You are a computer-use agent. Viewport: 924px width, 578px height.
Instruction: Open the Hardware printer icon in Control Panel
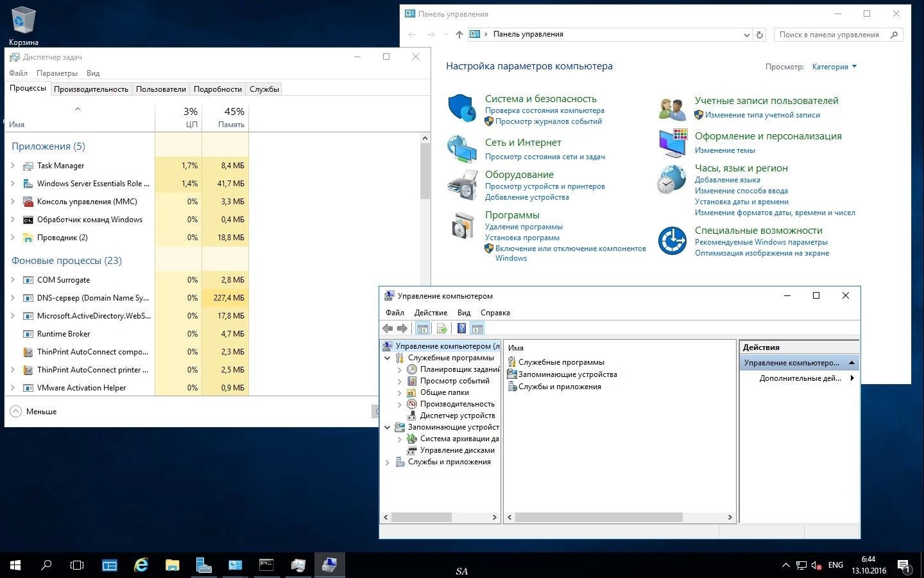462,185
